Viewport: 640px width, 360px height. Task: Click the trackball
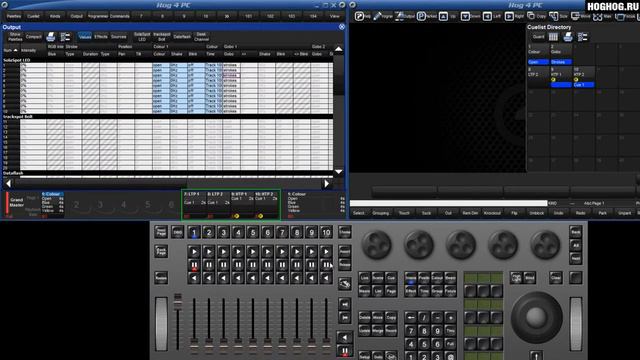tap(536, 317)
